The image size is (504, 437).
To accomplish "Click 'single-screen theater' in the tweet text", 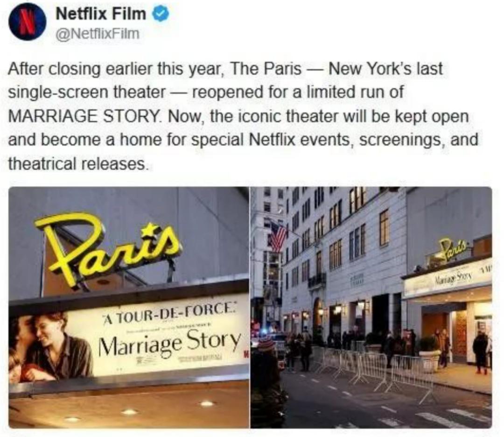I will click(x=86, y=92).
